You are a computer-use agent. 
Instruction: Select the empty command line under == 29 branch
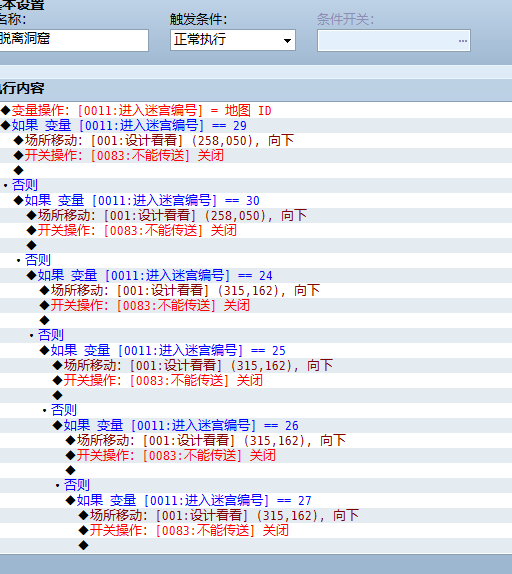[x=256, y=170]
